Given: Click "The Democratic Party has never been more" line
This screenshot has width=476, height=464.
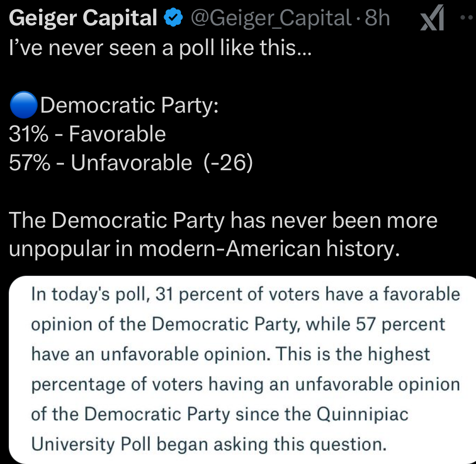Looking at the screenshot, I should pos(223,221).
